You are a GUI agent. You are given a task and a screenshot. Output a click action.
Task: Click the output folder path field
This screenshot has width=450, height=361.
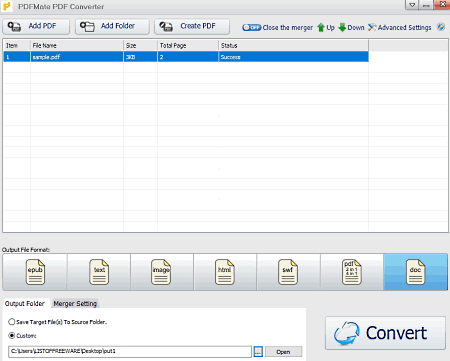(x=130, y=351)
